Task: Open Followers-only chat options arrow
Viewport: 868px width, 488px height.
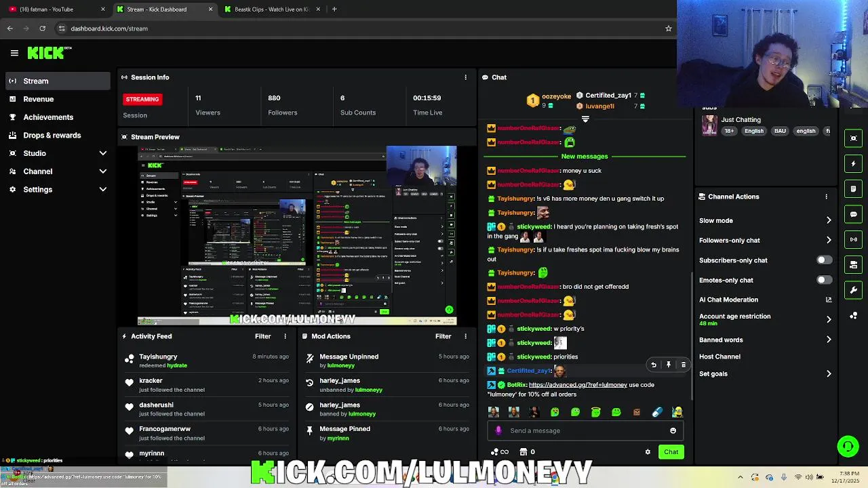Action: pos(829,240)
